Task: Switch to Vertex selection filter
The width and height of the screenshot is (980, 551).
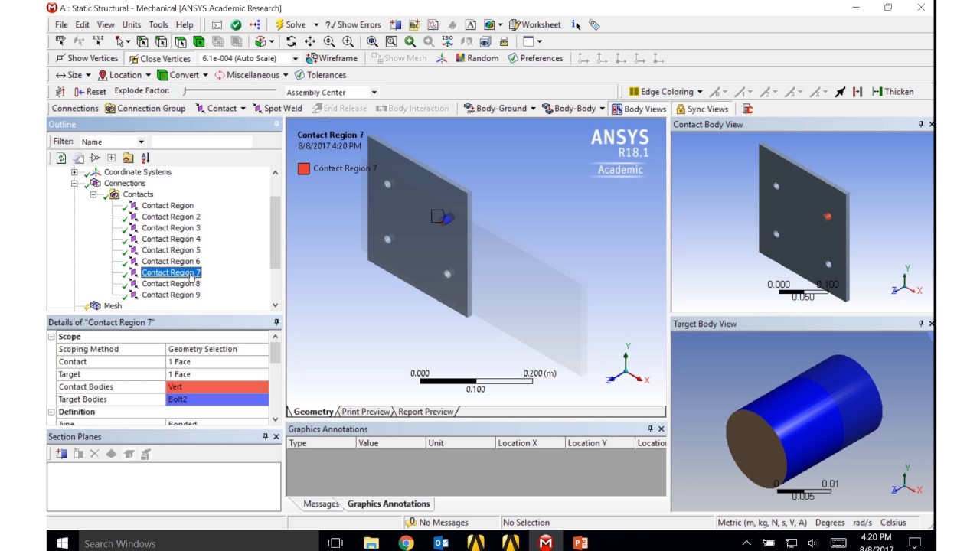Action: pyautogui.click(x=142, y=41)
